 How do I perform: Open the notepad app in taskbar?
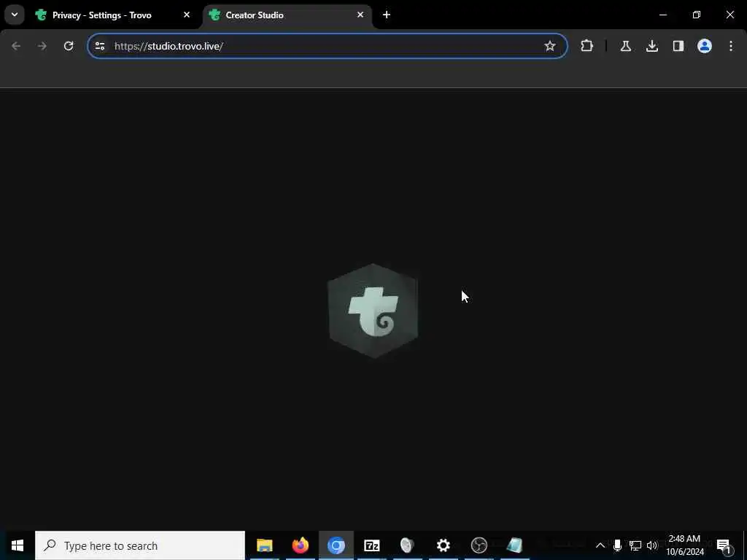click(x=514, y=545)
